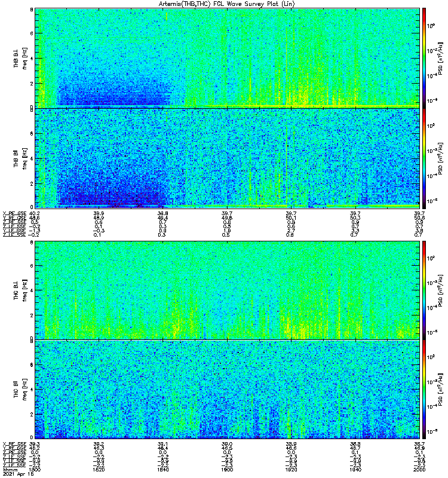The image size is (448, 478).
Task: Click the date "2021 Apr 16"
Action: pos(19,474)
